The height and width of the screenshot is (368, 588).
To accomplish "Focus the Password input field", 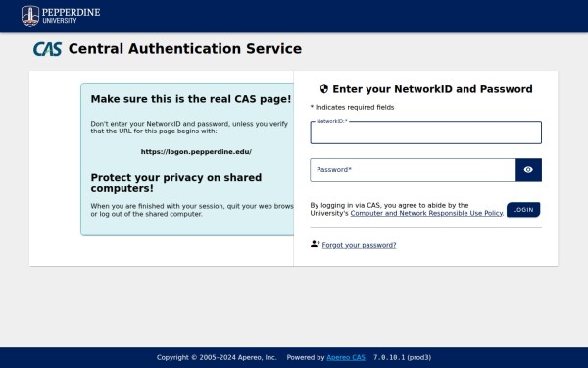I will 413,170.
